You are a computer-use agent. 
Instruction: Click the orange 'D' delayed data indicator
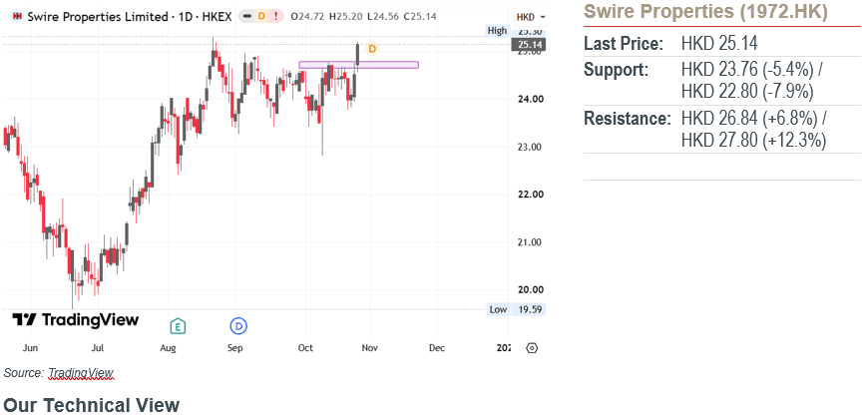pyautogui.click(x=261, y=17)
